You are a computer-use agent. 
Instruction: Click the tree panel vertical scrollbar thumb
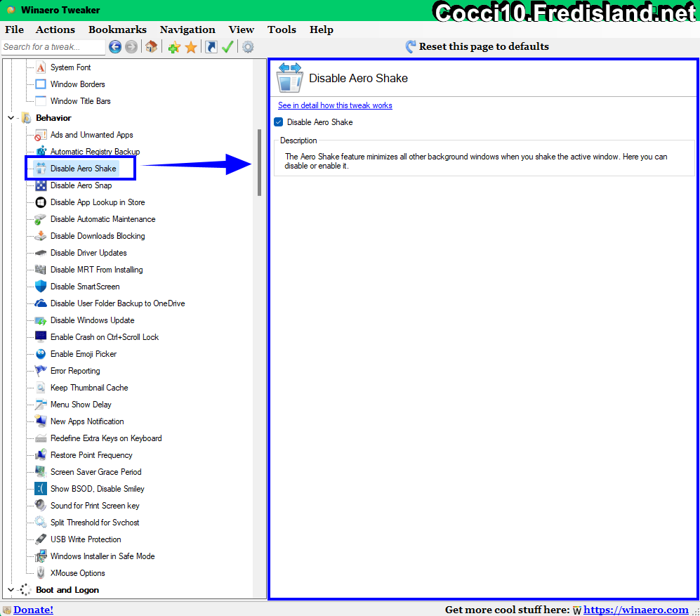[259, 162]
